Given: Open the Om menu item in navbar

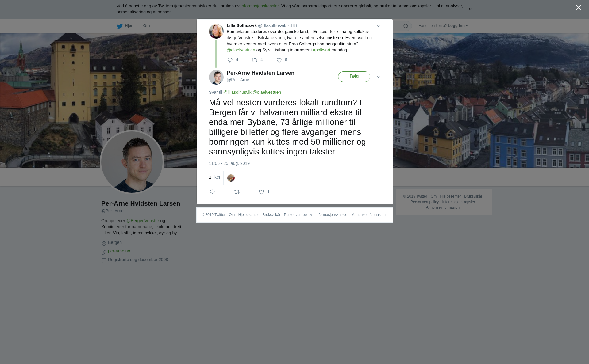Looking at the screenshot, I should click(146, 26).
